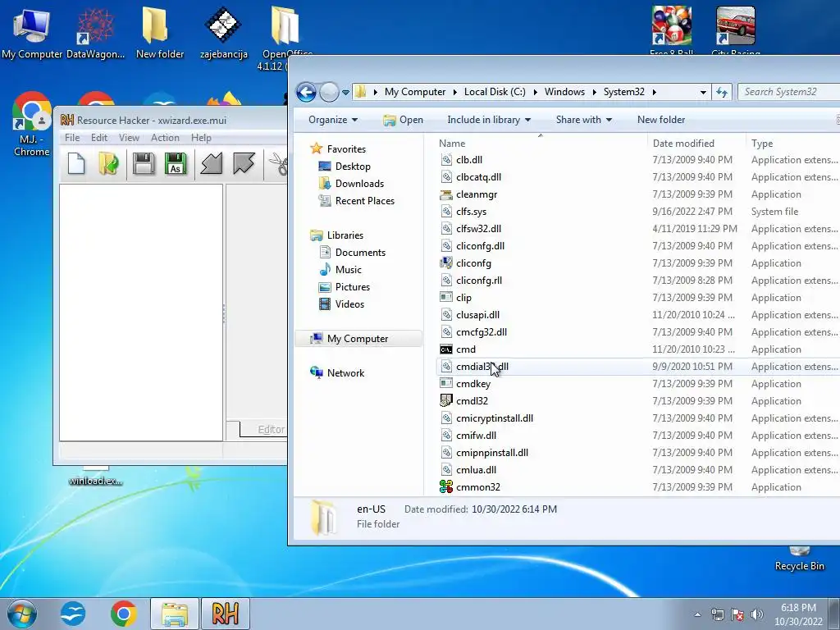Select clusapi.dll file row
The width and height of the screenshot is (840, 630).
(637, 314)
